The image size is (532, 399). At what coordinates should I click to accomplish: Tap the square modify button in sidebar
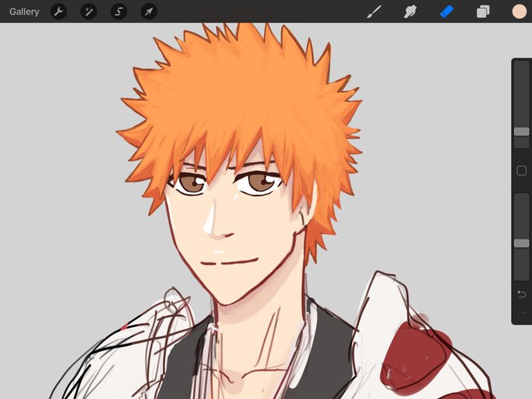coord(522,171)
